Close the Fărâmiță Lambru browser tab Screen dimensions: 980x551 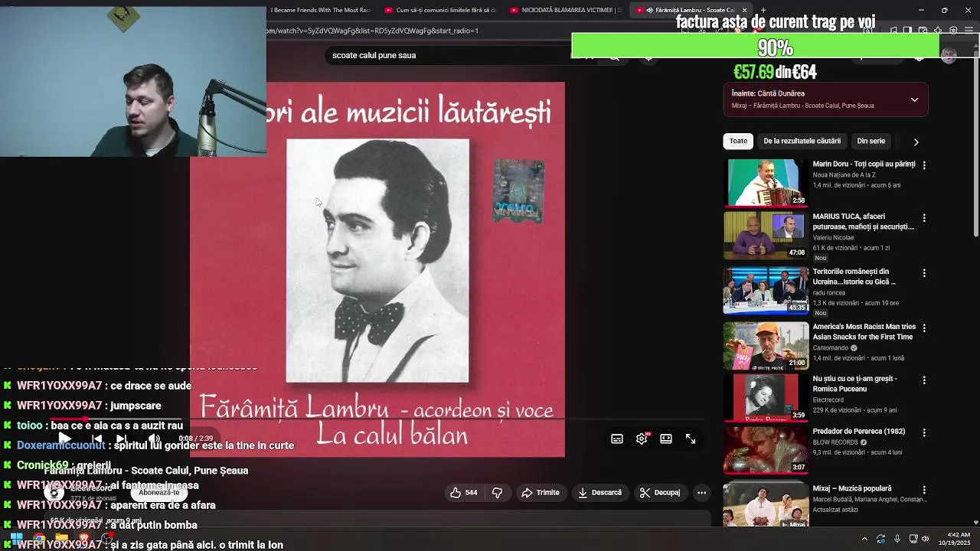744,10
